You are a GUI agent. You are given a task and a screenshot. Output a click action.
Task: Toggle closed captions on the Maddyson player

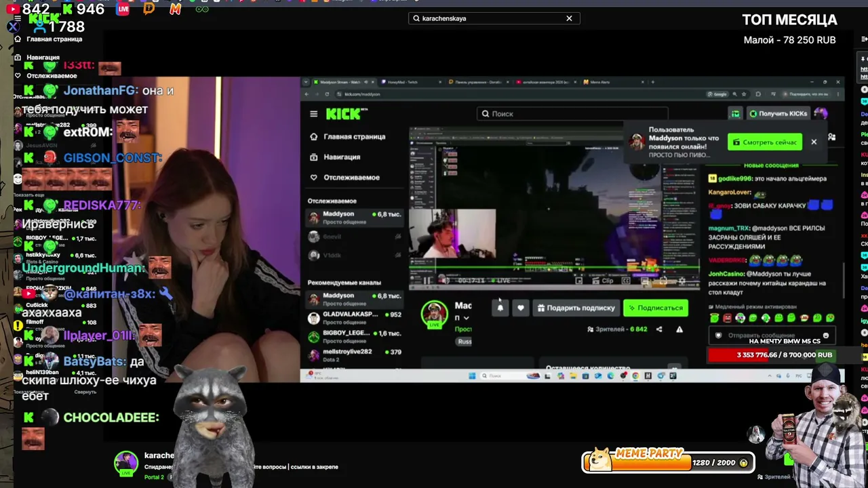tap(626, 281)
